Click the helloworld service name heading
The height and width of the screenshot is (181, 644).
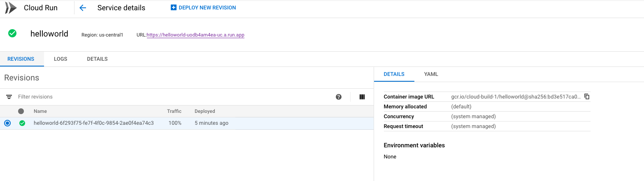click(x=49, y=34)
